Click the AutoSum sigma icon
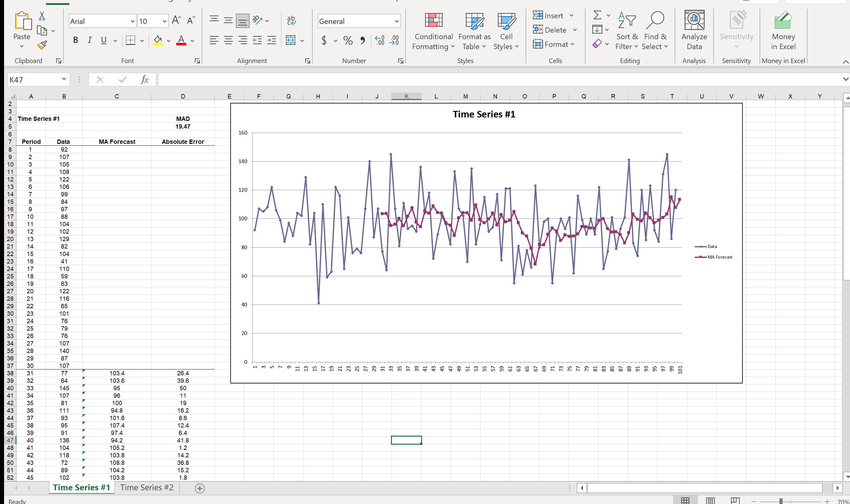Viewport: 850px width, 504px height. pyautogui.click(x=597, y=15)
